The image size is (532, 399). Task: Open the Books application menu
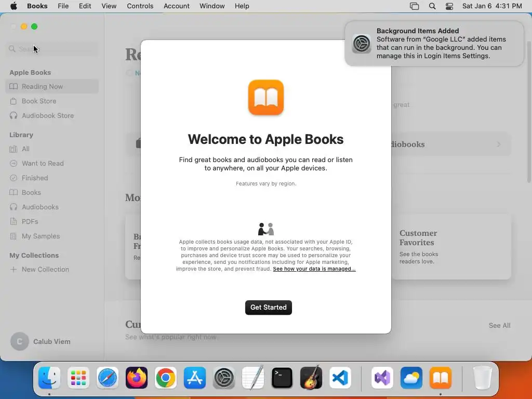(37, 6)
